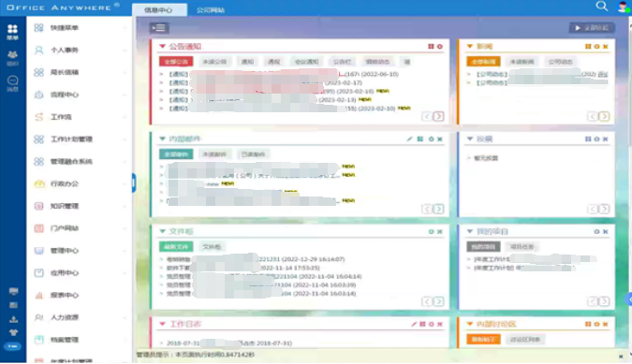Viewport: 632px width, 364px height.
Task: Select 组织 icon in left rail
Action: tap(12, 58)
